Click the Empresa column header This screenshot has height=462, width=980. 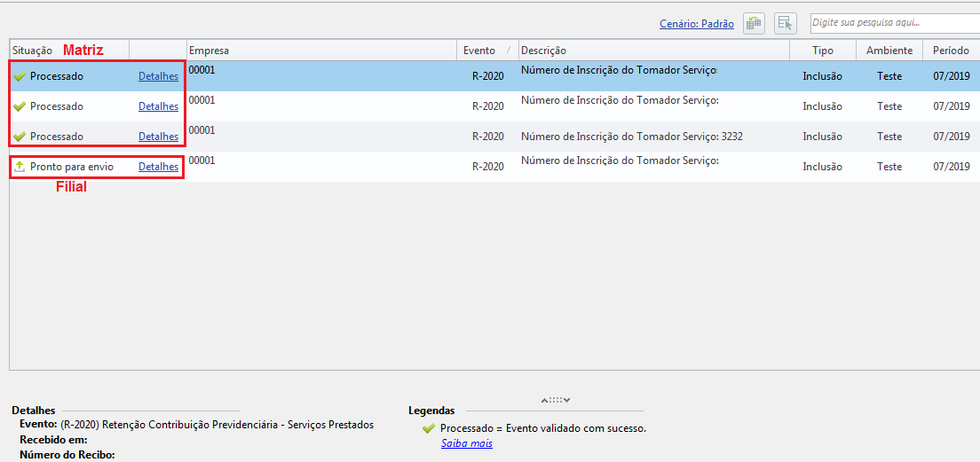coord(321,51)
